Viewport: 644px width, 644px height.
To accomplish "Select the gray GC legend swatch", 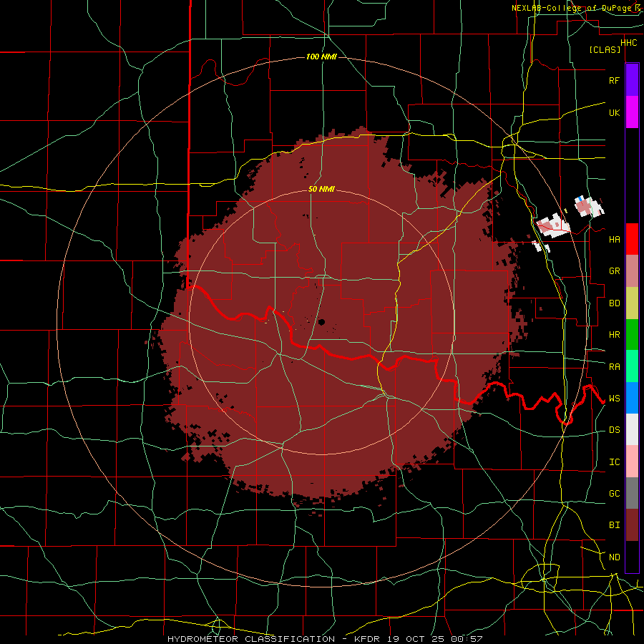I will tap(632, 493).
